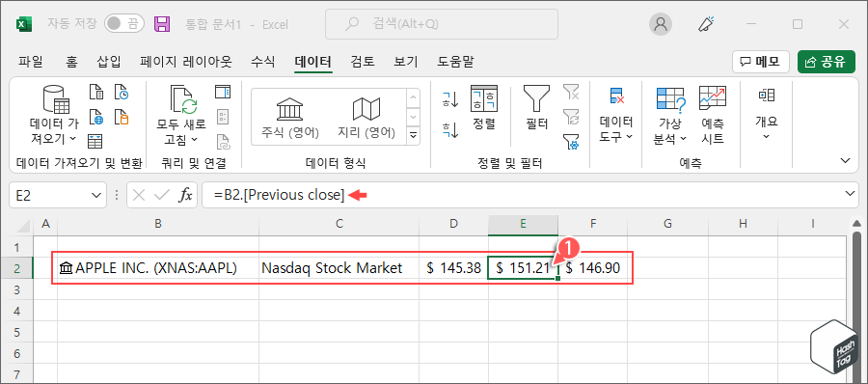Click the user account avatar icon
The width and height of the screenshot is (868, 384).
(660, 24)
